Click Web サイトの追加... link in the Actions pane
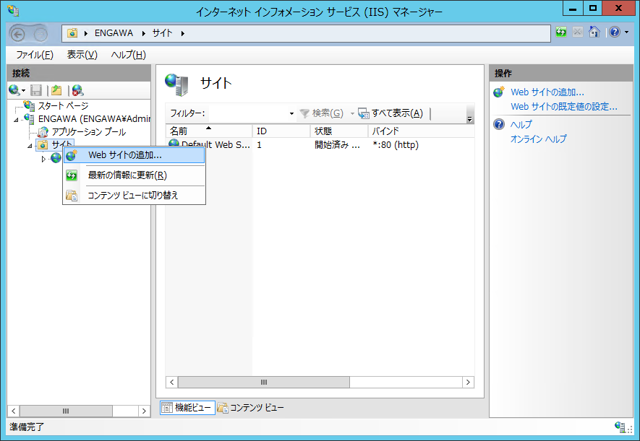Screen dimensions: 640x441 547,92
